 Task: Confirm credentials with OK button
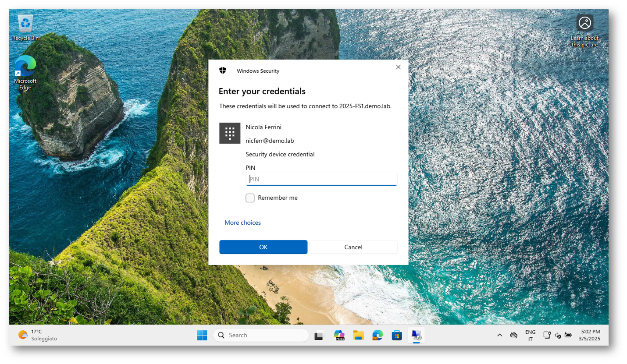pos(263,247)
